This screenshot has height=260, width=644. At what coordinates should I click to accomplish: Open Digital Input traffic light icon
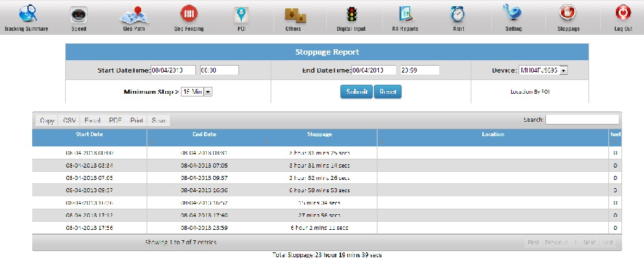(351, 14)
